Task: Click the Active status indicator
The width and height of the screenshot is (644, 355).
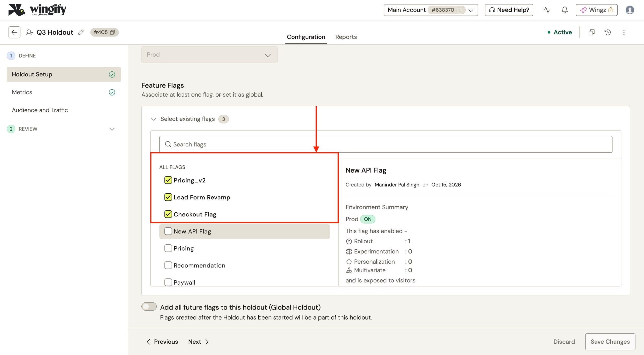Action: pos(559,32)
